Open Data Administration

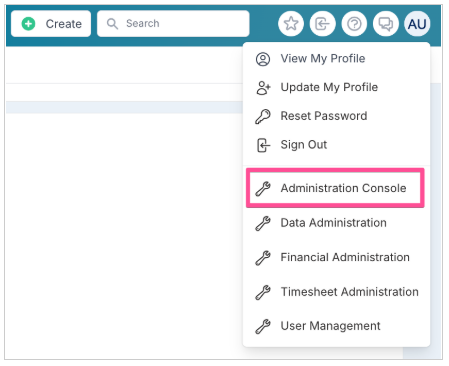pyautogui.click(x=337, y=223)
